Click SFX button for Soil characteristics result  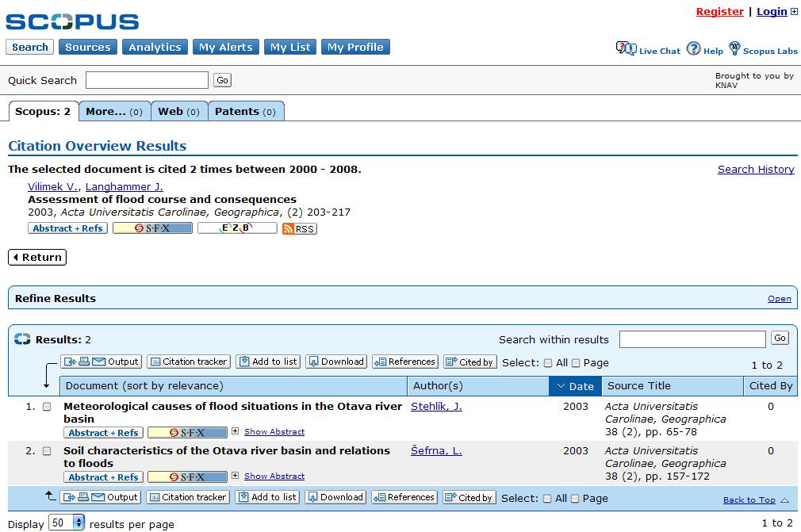[x=187, y=477]
